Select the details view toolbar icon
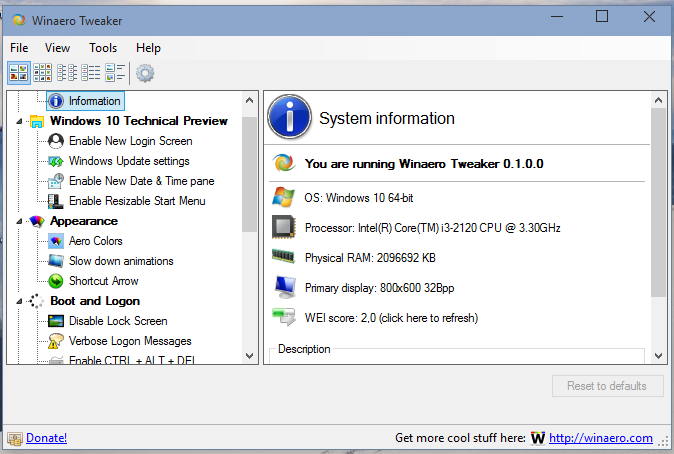 coord(91,72)
